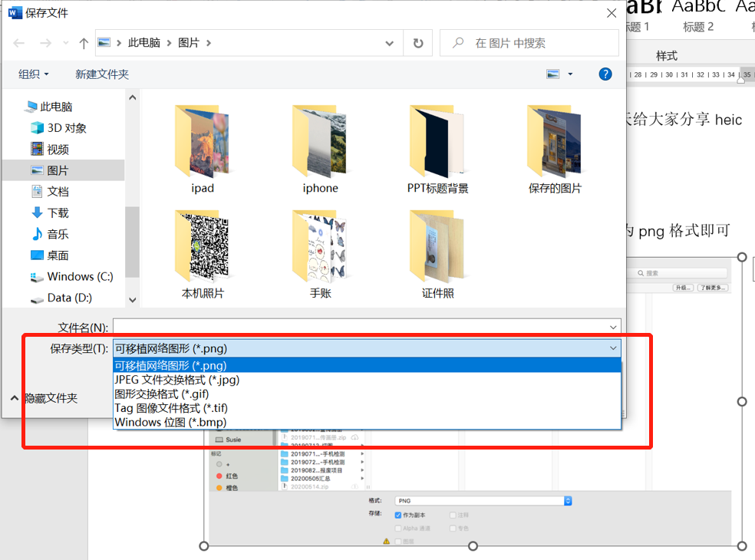Screen dimensions: 755x560
Task: Select the PPT标题背景 folder
Action: click(x=437, y=150)
